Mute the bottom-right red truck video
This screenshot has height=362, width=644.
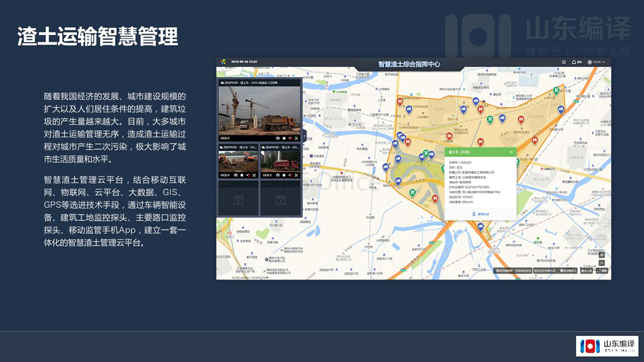coord(290,175)
